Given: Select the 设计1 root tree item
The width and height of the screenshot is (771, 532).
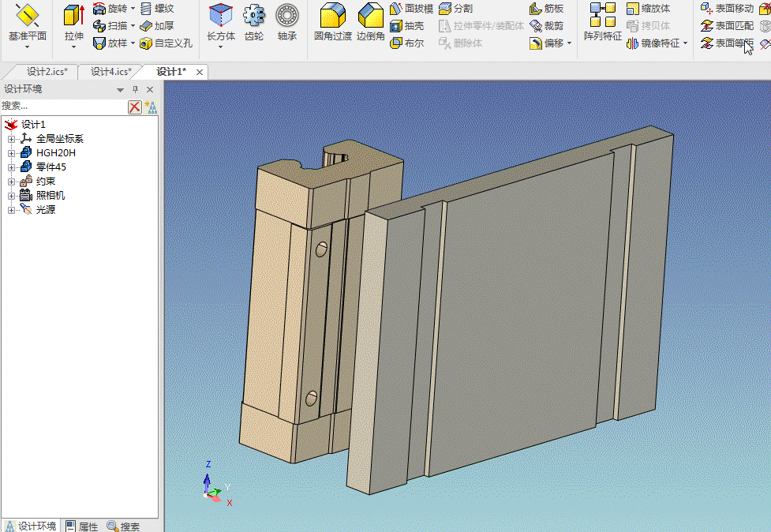Looking at the screenshot, I should 33,125.
